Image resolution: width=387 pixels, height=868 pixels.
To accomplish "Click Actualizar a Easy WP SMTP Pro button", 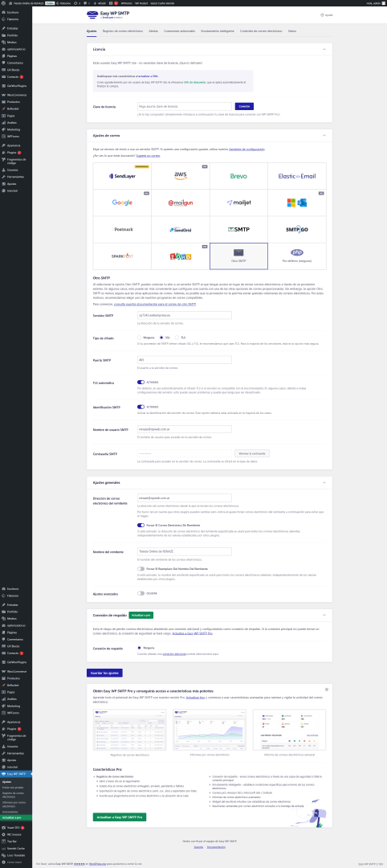I will (120, 817).
